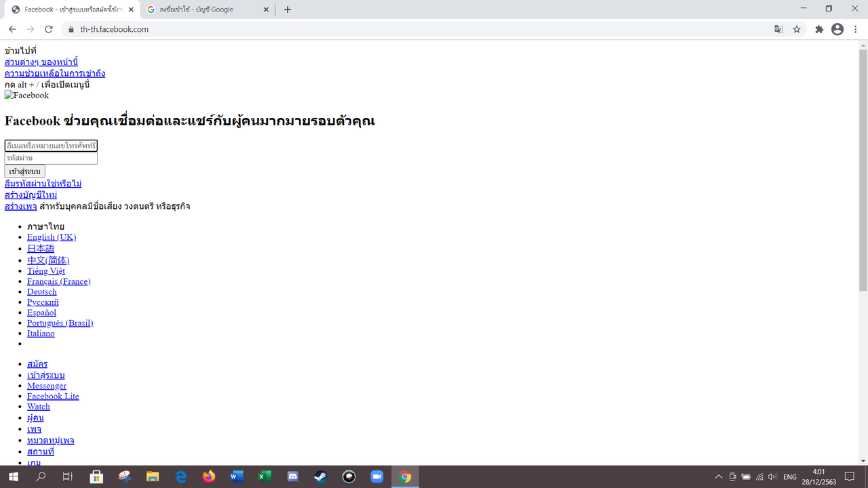
Task: Reload the Facebook page
Action: click(49, 29)
